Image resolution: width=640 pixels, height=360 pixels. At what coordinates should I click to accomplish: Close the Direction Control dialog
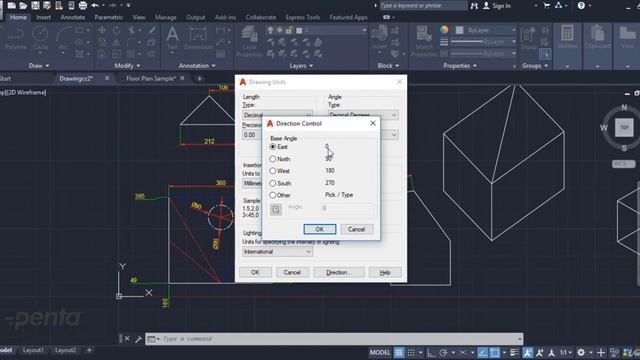tap(373, 123)
